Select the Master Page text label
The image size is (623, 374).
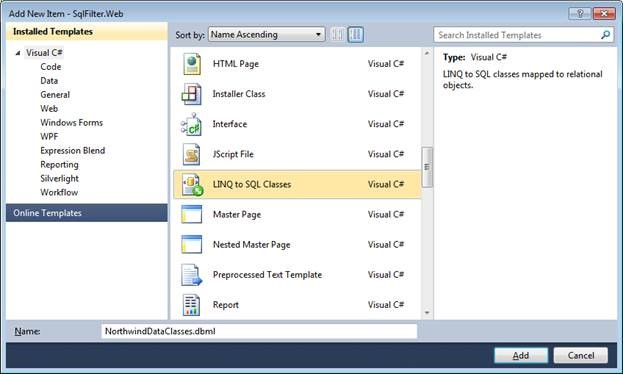pyautogui.click(x=237, y=215)
